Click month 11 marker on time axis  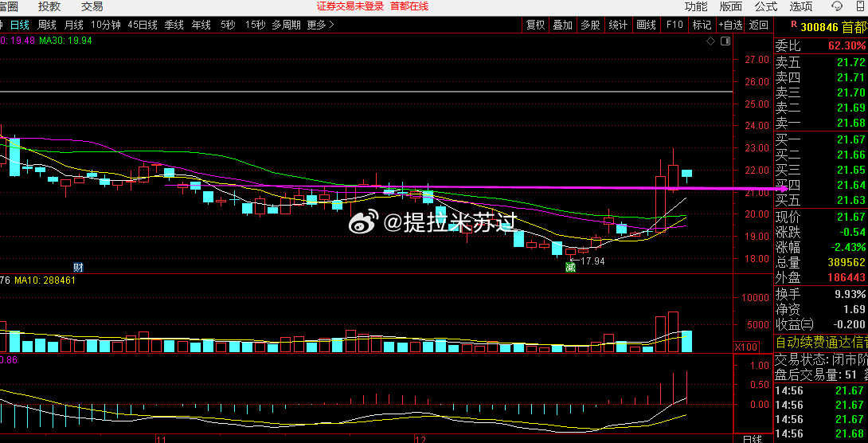point(161,439)
